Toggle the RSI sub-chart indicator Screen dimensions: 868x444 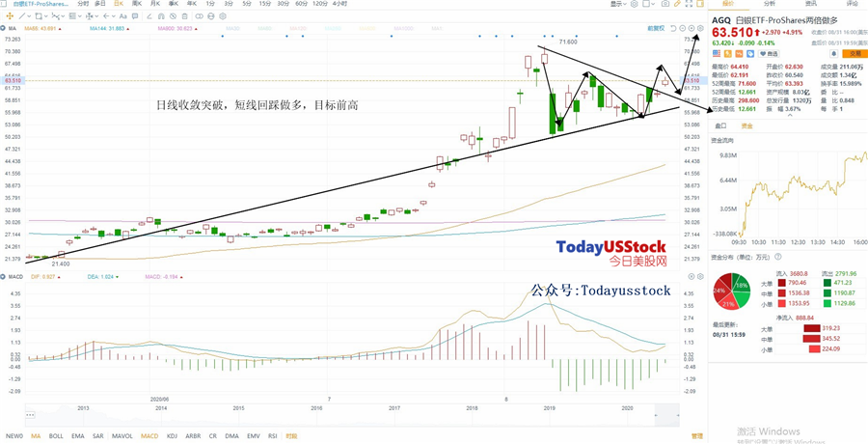tap(272, 436)
